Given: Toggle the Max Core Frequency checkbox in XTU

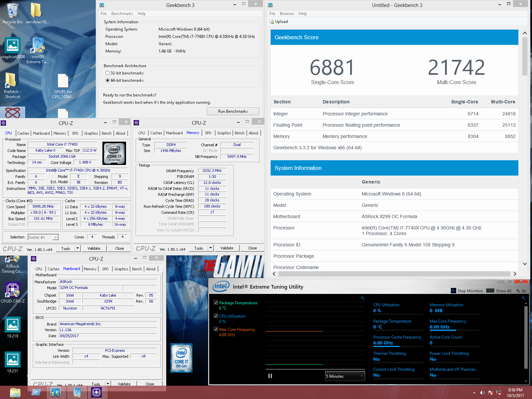Looking at the screenshot, I should pos(216,329).
